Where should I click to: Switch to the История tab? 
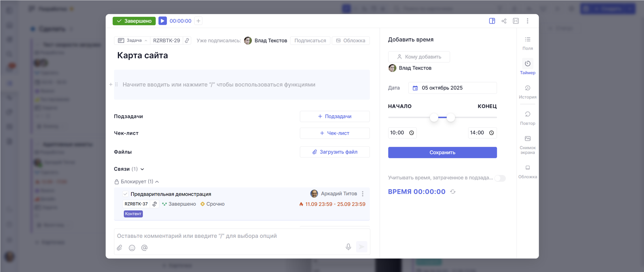[x=527, y=92]
